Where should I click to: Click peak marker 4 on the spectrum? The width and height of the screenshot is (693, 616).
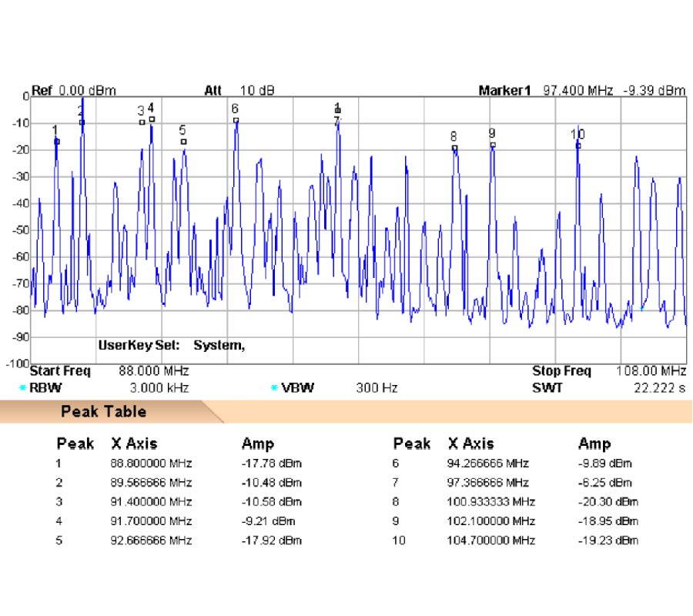pyautogui.click(x=152, y=119)
